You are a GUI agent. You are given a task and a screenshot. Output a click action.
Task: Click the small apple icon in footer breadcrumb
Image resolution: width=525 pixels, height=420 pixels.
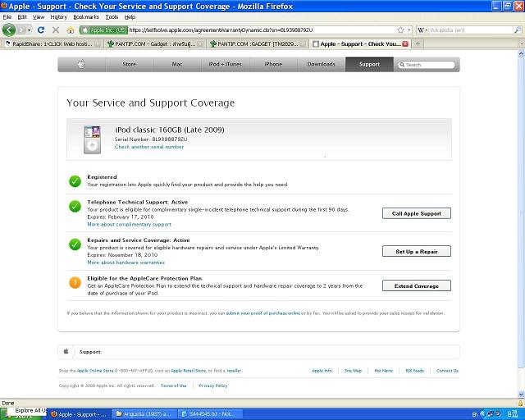(x=66, y=351)
